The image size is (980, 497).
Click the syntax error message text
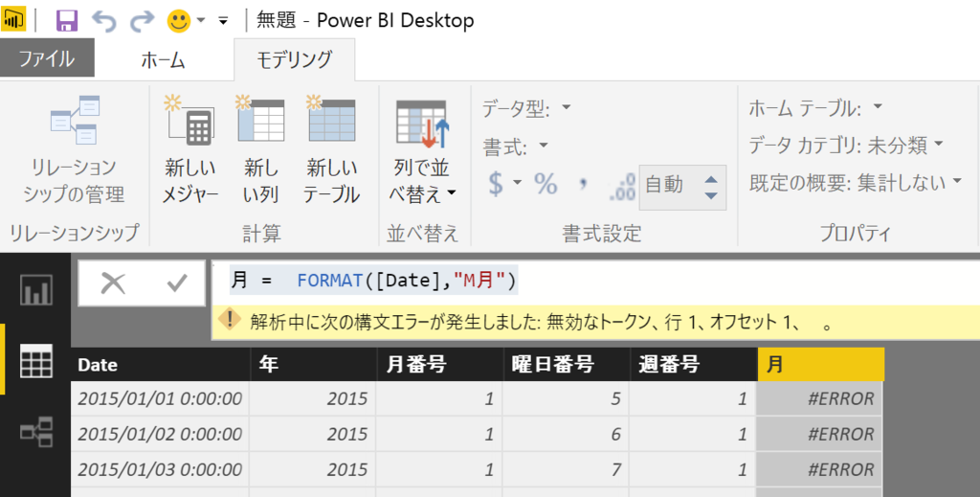coord(540,323)
